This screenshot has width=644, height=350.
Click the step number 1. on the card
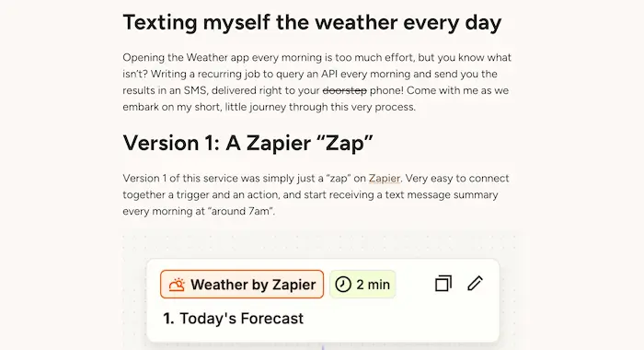pos(168,319)
